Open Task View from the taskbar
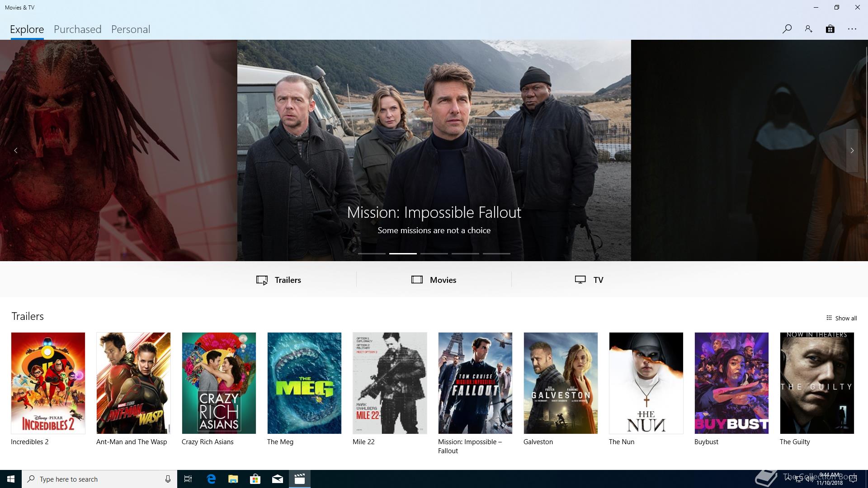This screenshot has height=488, width=868. click(188, 479)
